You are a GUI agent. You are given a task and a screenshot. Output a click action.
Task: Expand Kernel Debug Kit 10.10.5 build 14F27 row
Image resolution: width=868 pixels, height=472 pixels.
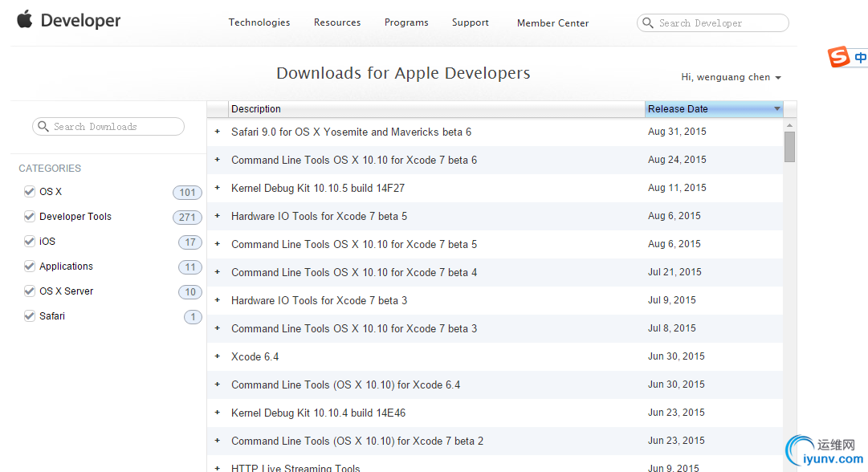tap(218, 188)
